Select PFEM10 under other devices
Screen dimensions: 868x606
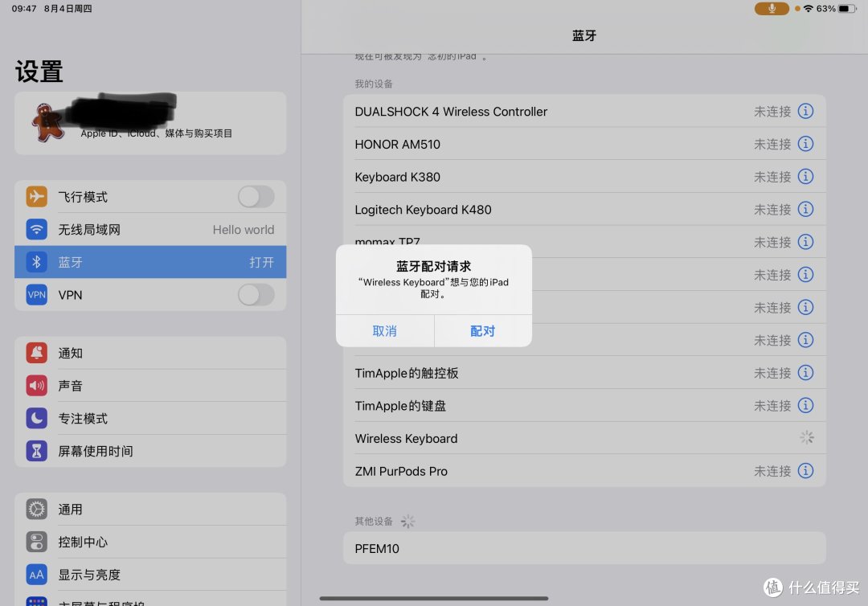(584, 549)
